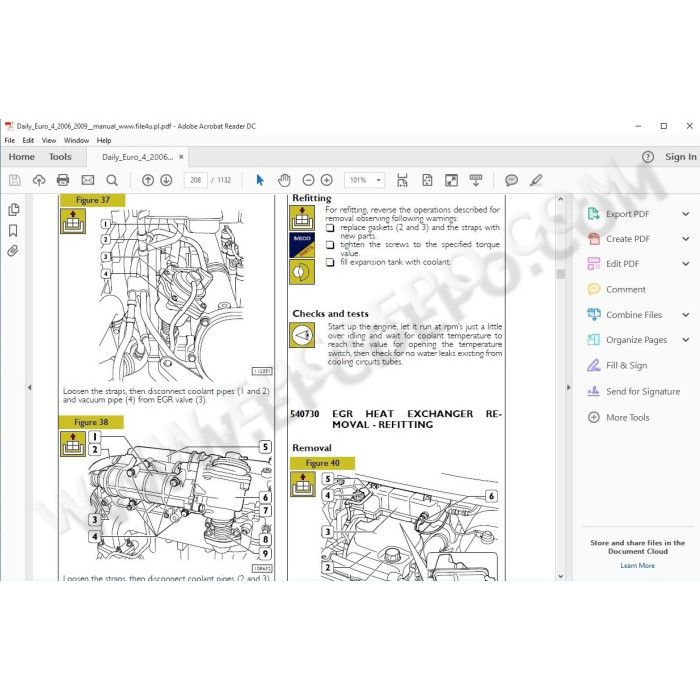Tick the 'fill expansion tank' checkbox
This screenshot has width=700, height=700.
pos(330,262)
